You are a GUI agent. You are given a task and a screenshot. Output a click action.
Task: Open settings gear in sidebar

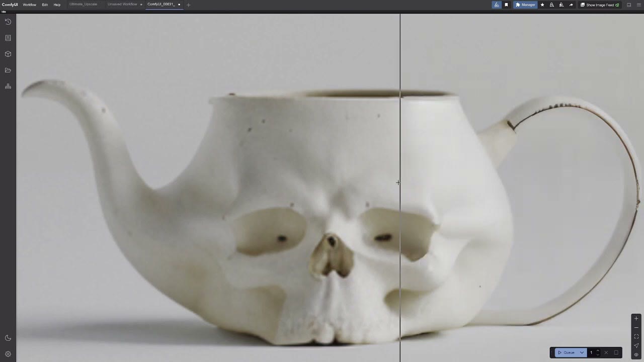point(8,354)
